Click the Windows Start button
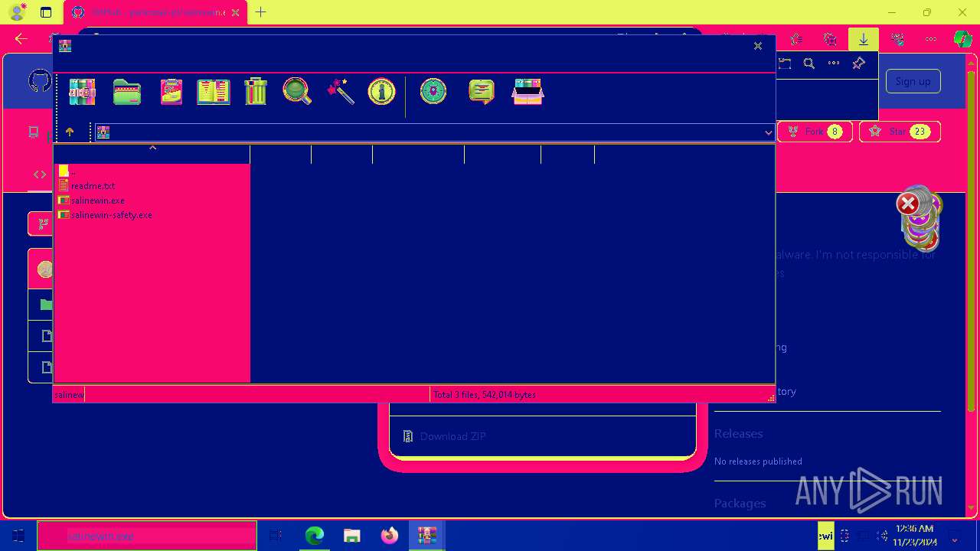 point(18,536)
